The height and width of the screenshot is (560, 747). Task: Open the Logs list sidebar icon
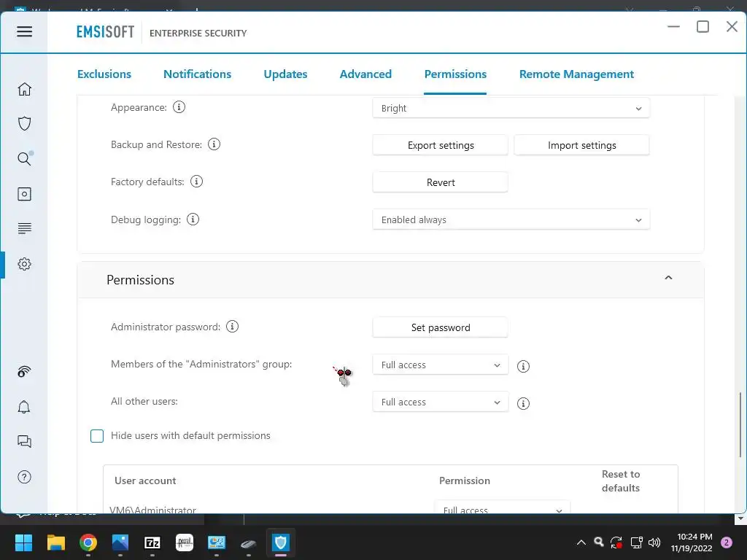tap(24, 228)
